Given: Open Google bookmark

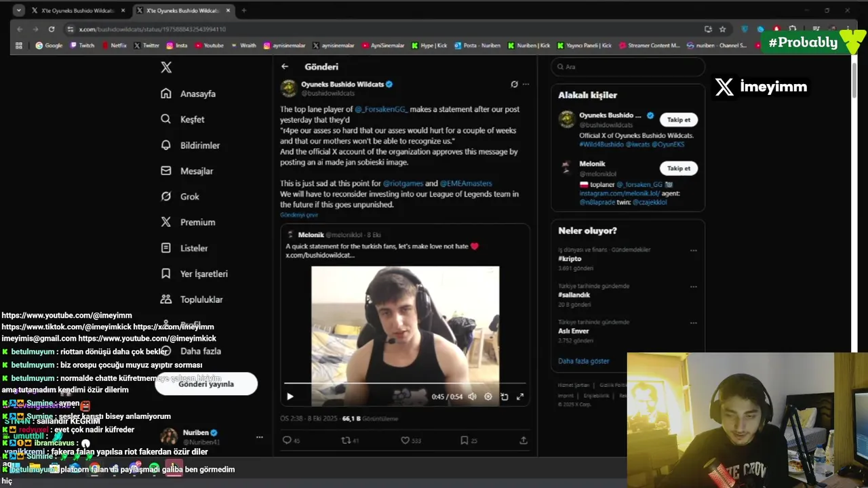Looking at the screenshot, I should (49, 45).
